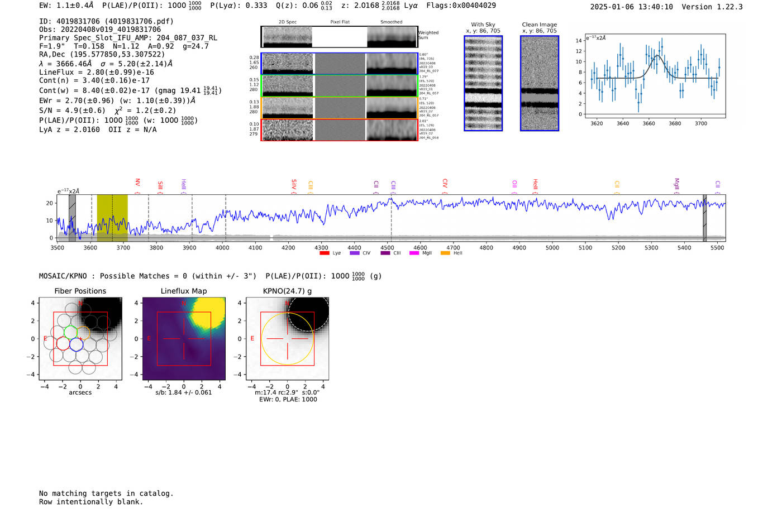The width and height of the screenshot is (782, 532).
Task: Click the timestamp 2025-01-06 13:40:10
Action: pos(631,7)
